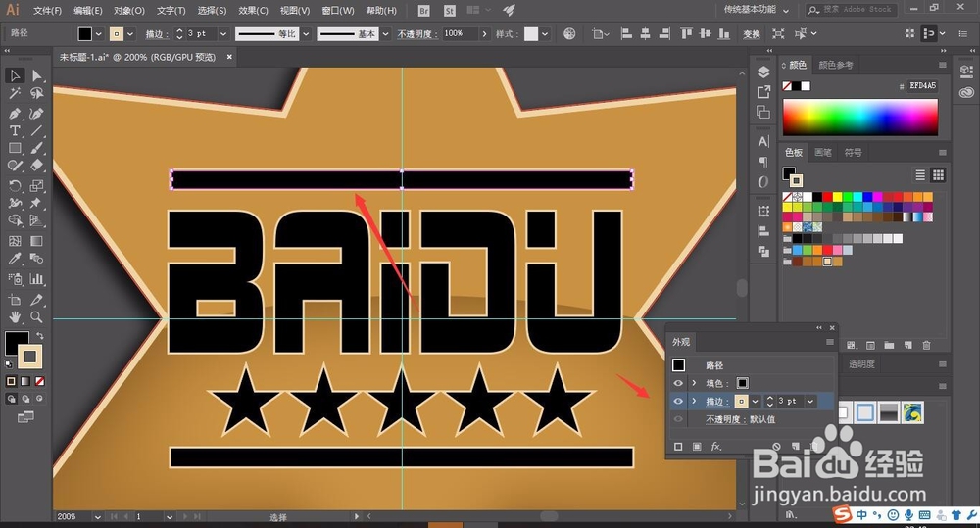Select the Line Segment tool
Image resolution: width=980 pixels, height=528 pixels.
[x=37, y=131]
